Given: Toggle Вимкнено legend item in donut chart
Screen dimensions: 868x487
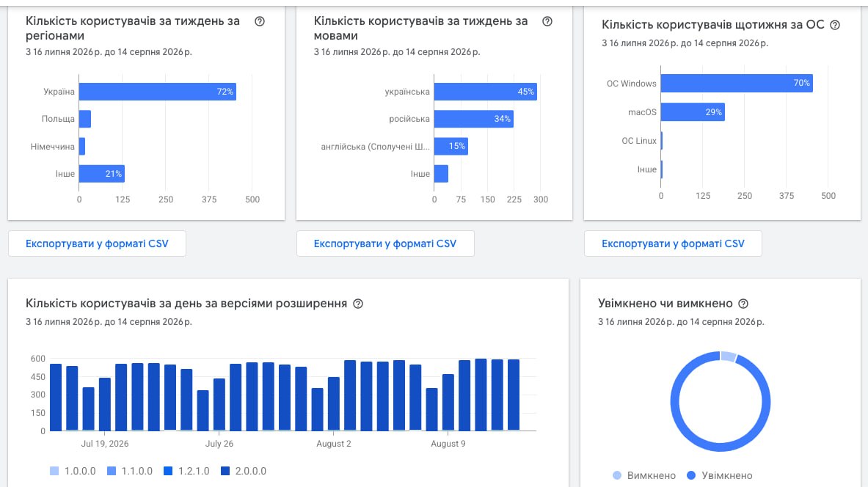Looking at the screenshot, I should [x=644, y=475].
